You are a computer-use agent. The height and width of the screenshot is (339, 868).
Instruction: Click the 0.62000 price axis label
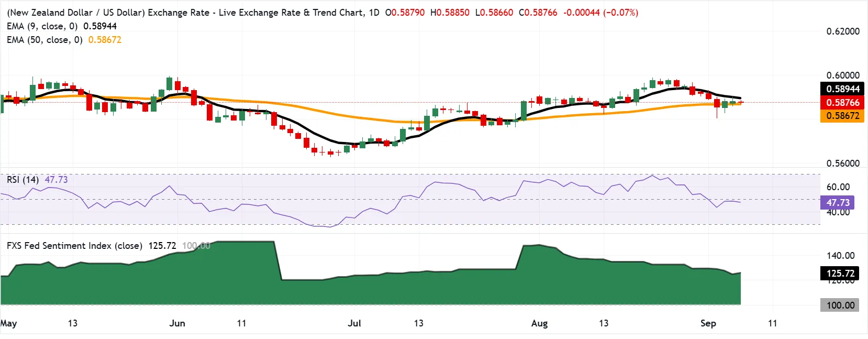tap(843, 31)
